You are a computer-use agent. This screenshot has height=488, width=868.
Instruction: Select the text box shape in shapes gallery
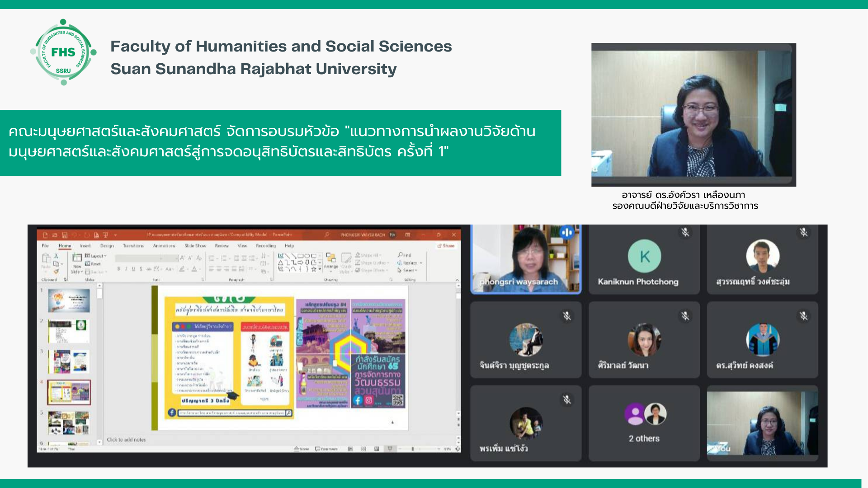click(x=281, y=256)
